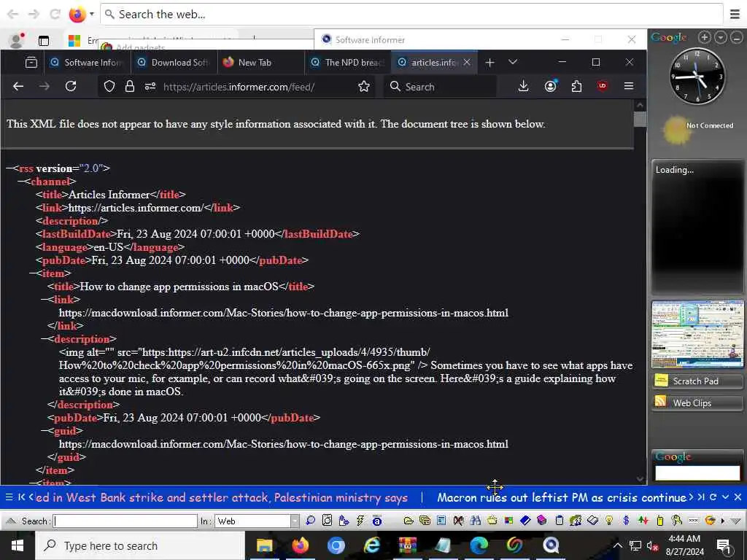Go to next headline in ticker

[x=691, y=497]
